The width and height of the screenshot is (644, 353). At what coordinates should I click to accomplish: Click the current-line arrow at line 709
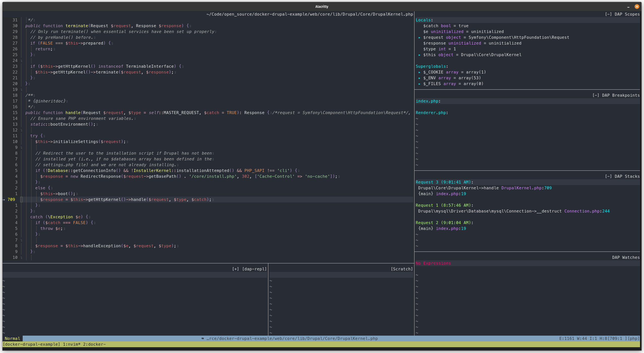click(x=4, y=200)
